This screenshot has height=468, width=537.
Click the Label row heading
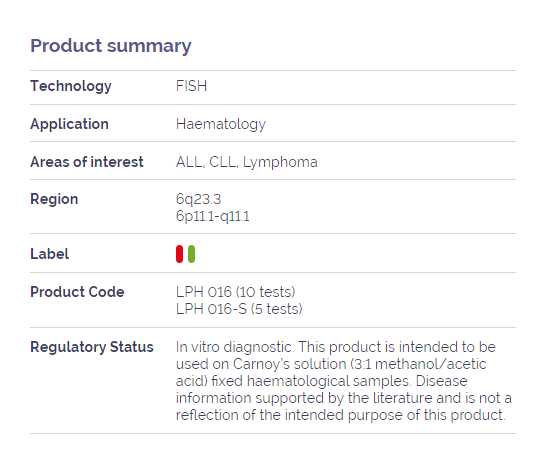[x=50, y=254]
